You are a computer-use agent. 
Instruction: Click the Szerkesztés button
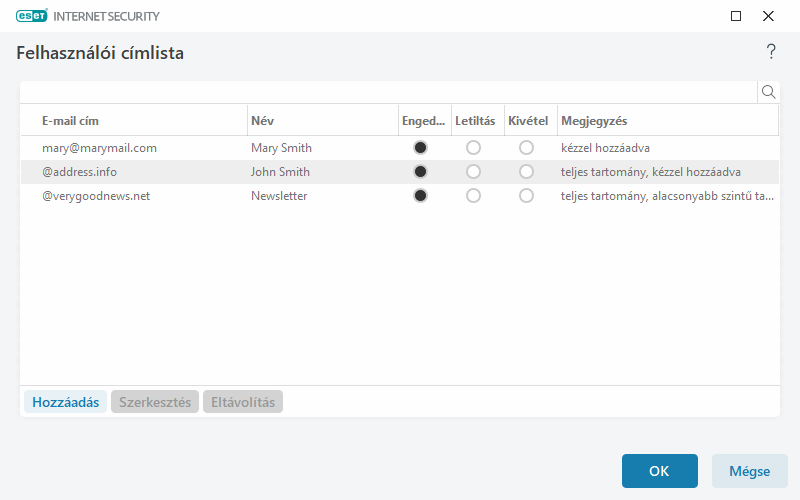point(155,402)
